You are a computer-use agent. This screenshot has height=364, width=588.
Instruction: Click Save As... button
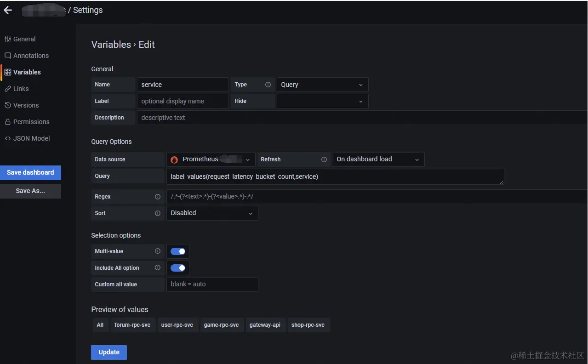pyautogui.click(x=30, y=191)
